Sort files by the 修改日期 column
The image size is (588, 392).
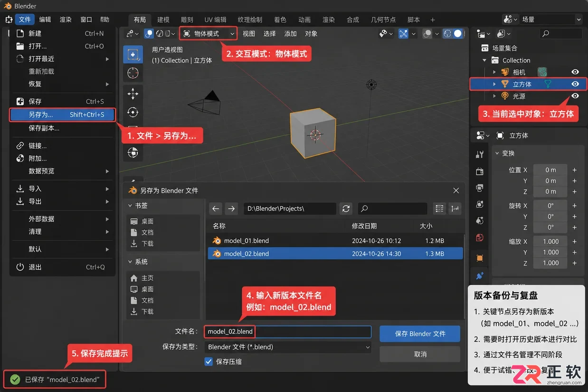[364, 226]
